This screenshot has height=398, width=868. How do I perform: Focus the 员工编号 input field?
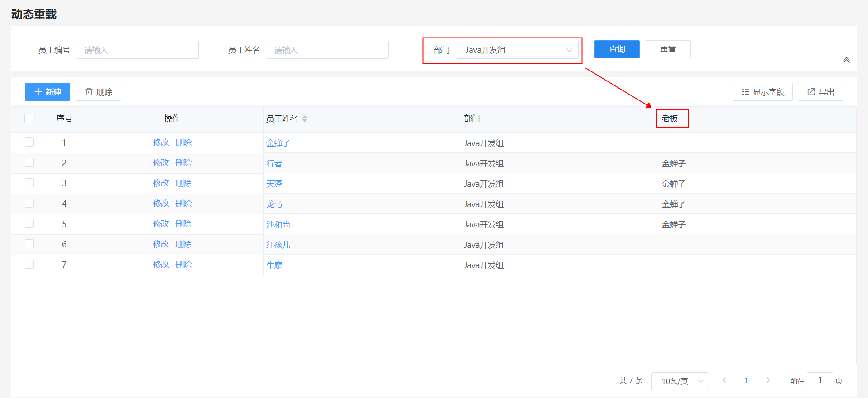coord(138,50)
